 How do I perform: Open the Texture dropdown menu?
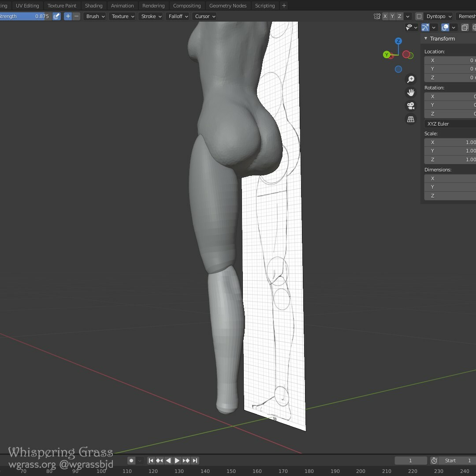click(123, 16)
